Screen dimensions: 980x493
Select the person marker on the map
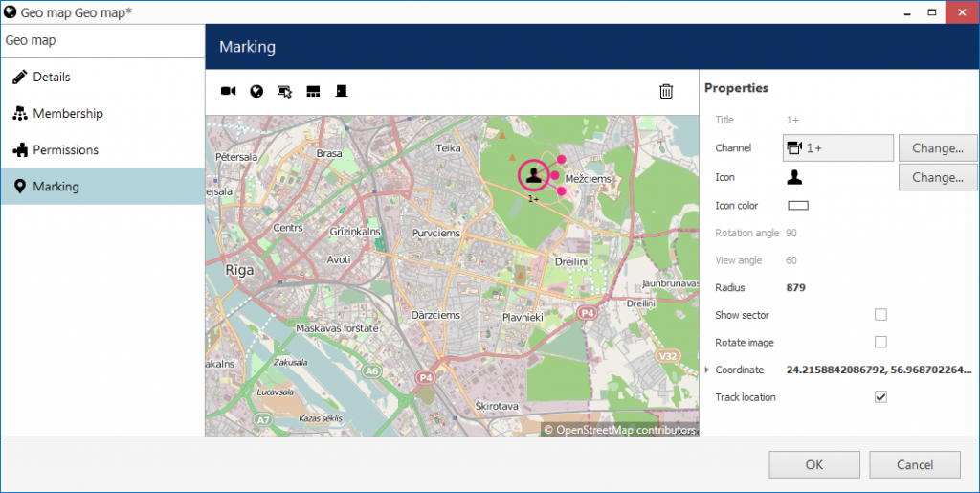pyautogui.click(x=533, y=175)
